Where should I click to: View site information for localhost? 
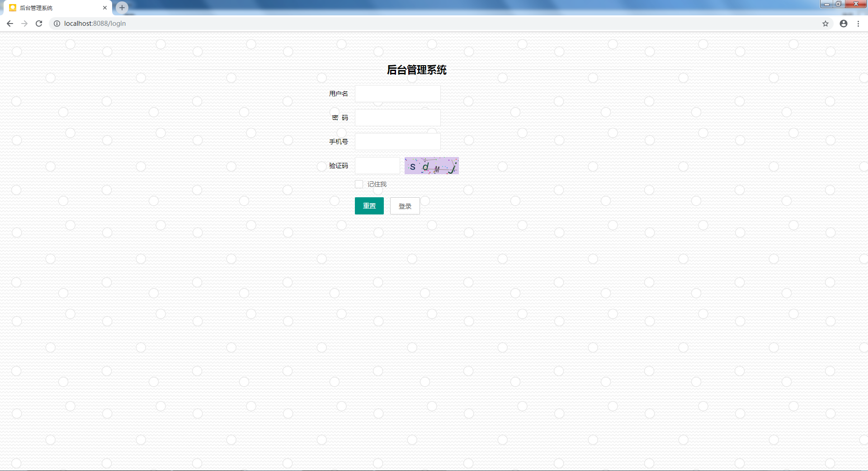57,24
